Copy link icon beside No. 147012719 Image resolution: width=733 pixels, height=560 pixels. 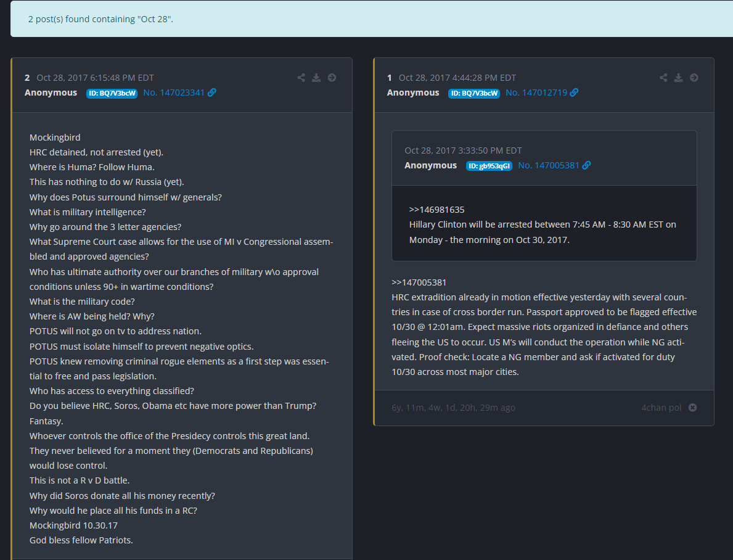click(x=574, y=93)
